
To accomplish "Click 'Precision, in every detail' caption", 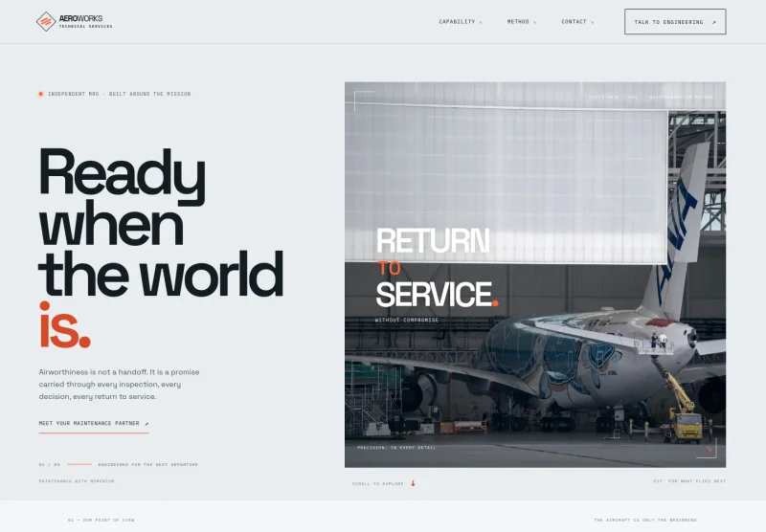I will pos(396,448).
